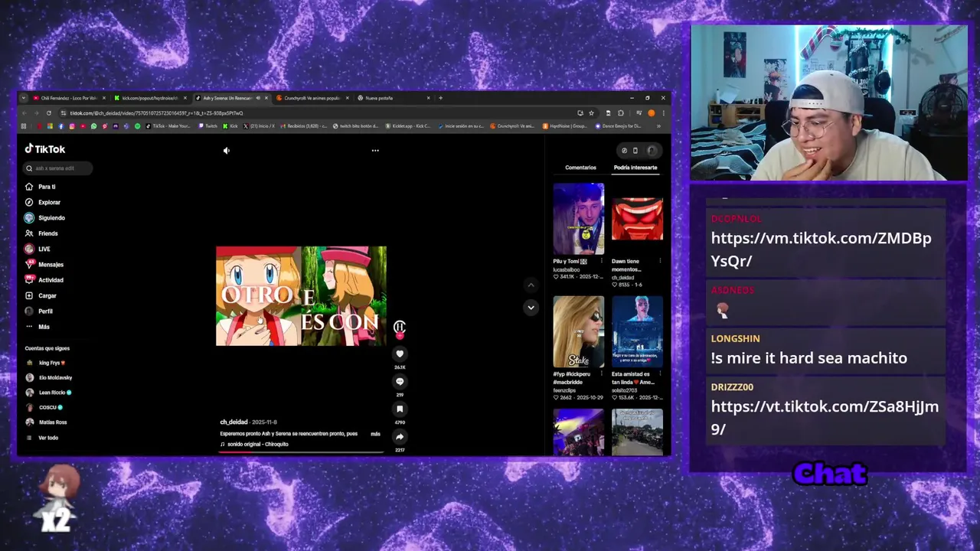Open the vm.tiktok.com link in chat
Viewport: 980px width, 551px height.
coord(821,249)
